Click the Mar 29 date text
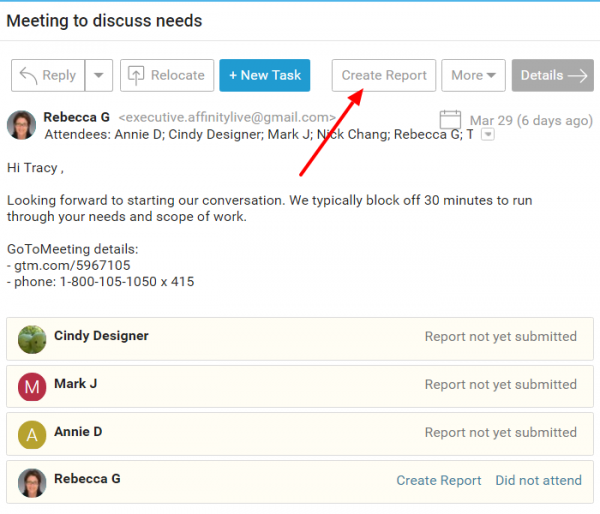 pyautogui.click(x=531, y=120)
